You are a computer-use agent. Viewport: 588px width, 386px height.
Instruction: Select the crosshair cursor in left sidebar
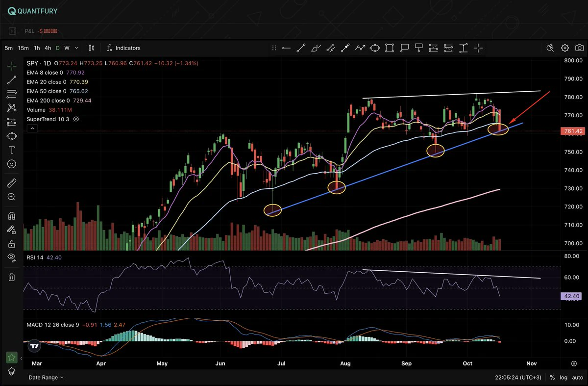12,66
